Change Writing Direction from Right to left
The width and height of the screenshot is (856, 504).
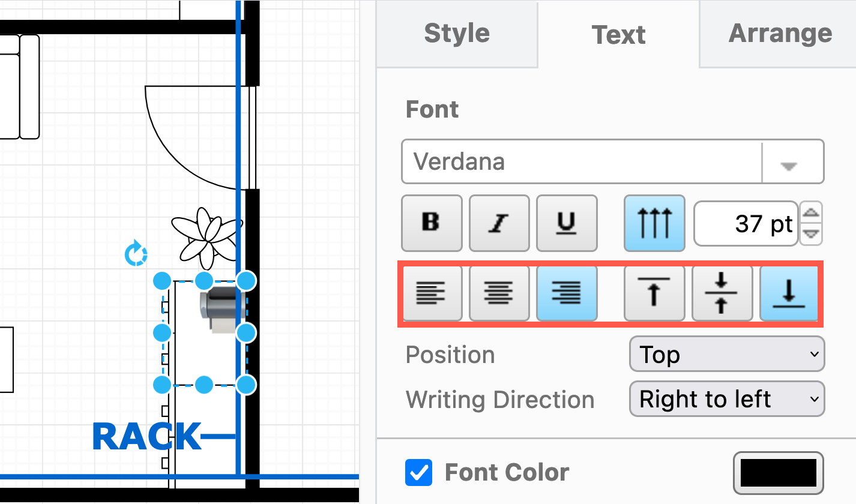pos(726,398)
